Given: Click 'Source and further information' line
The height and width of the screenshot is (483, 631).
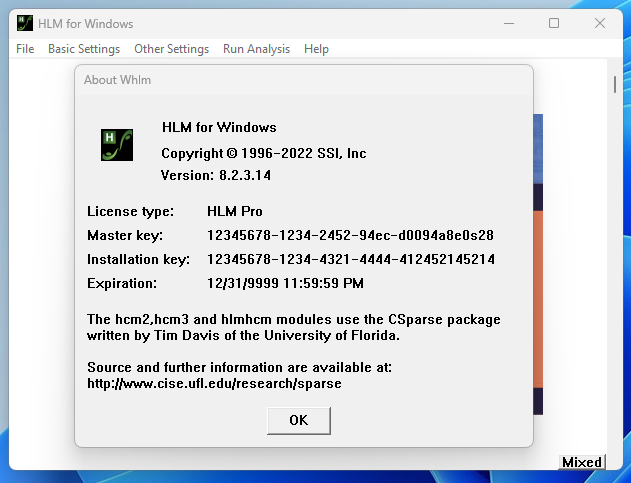Looking at the screenshot, I should (239, 367).
